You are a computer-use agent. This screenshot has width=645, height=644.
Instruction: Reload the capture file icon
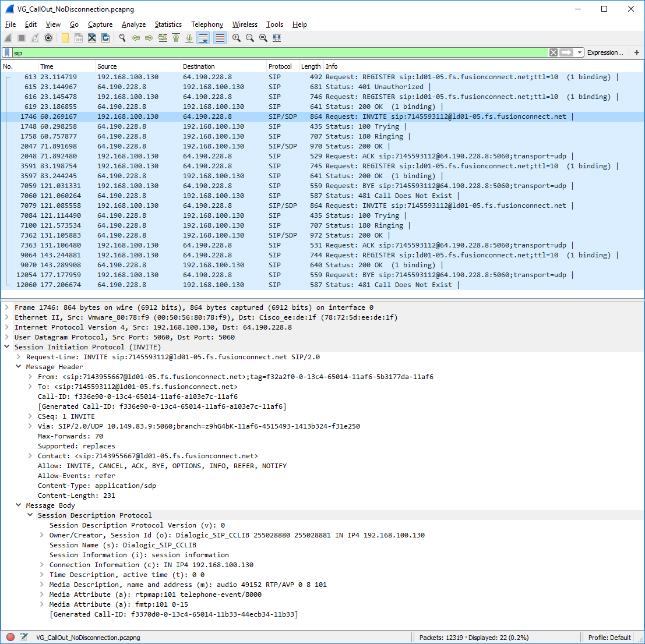click(x=105, y=38)
